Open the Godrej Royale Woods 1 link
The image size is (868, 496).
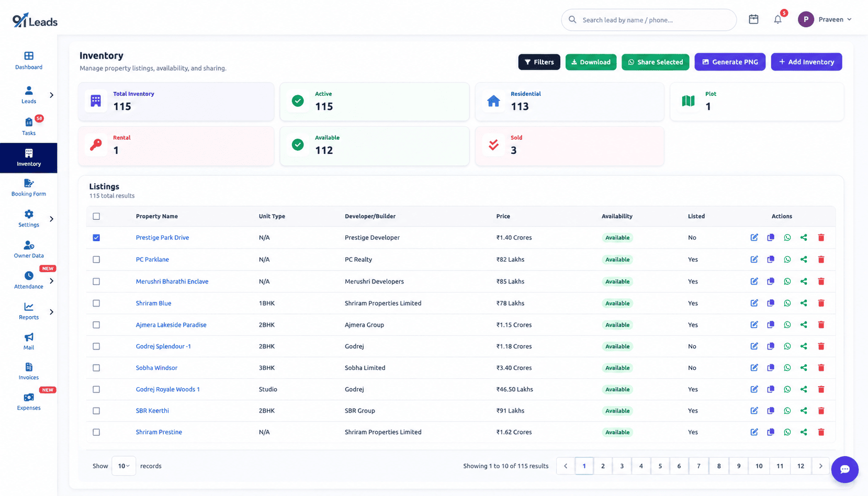(167, 389)
